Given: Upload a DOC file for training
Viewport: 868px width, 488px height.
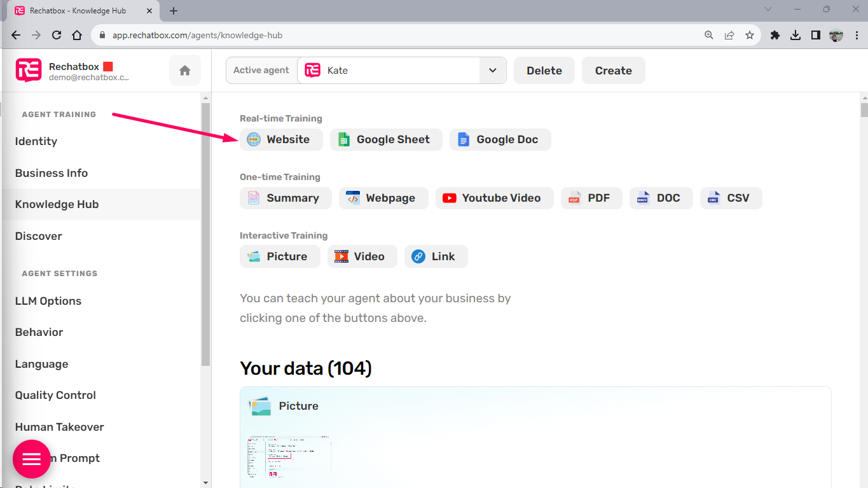Looking at the screenshot, I should [x=661, y=198].
